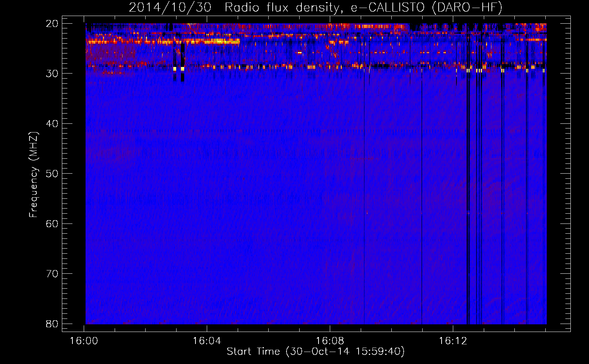This screenshot has height=364, width=589.
Task: Click the 16:12 time tick label
Action: tap(453, 341)
